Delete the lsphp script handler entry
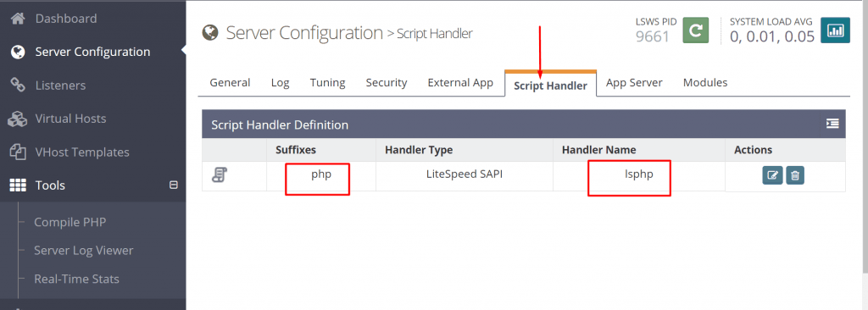 (795, 175)
